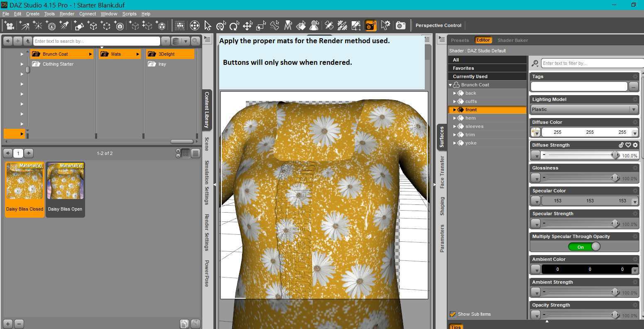The width and height of the screenshot is (644, 329).
Task: Show Favorites surface properties
Action: click(x=487, y=68)
